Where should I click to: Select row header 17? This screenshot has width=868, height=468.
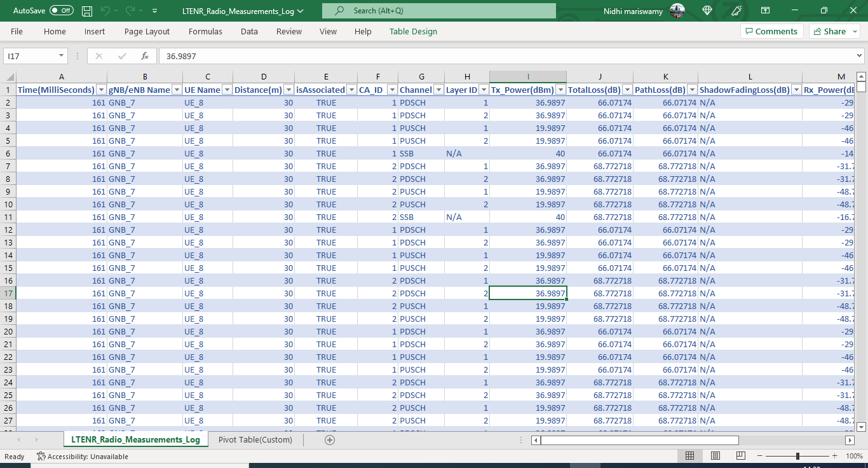tap(8, 293)
